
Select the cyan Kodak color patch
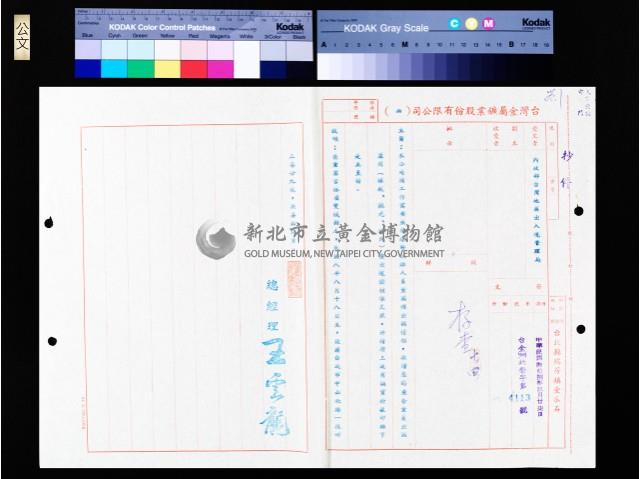coord(114,69)
